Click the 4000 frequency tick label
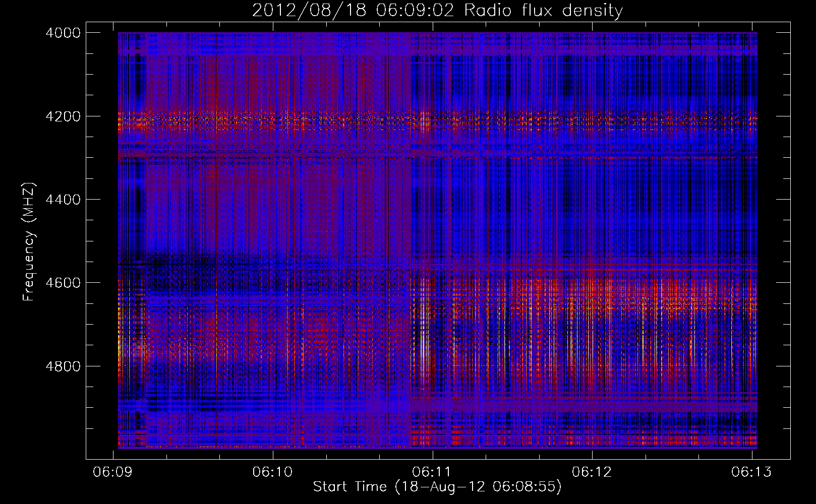 (x=63, y=33)
